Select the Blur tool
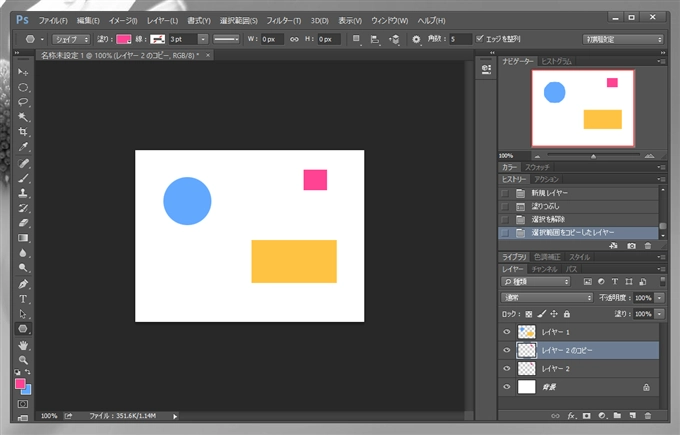The width and height of the screenshot is (680, 435). 23,253
